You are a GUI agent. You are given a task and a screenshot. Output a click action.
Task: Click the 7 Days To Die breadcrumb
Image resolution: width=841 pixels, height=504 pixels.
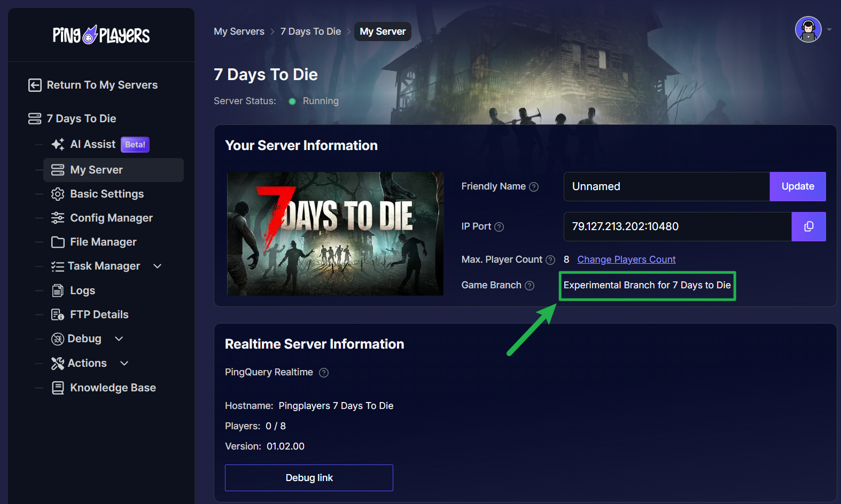tap(310, 31)
